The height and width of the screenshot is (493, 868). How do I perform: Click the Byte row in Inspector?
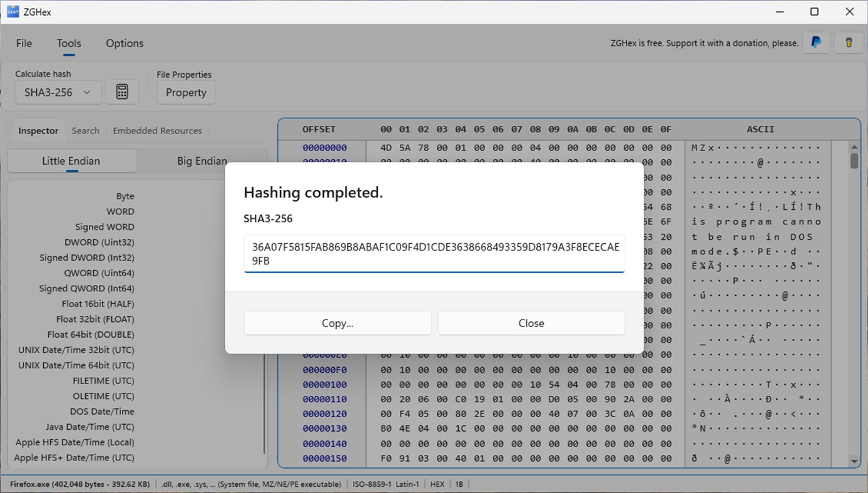coord(125,196)
